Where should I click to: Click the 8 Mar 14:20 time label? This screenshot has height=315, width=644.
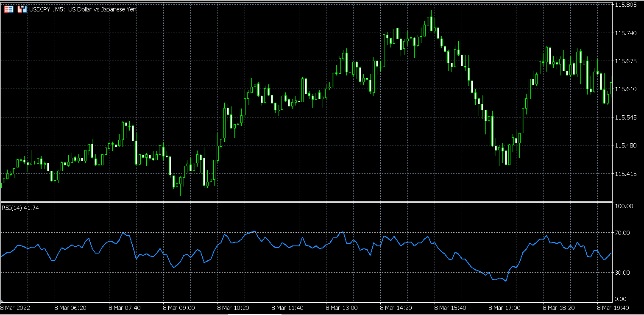[396, 307]
